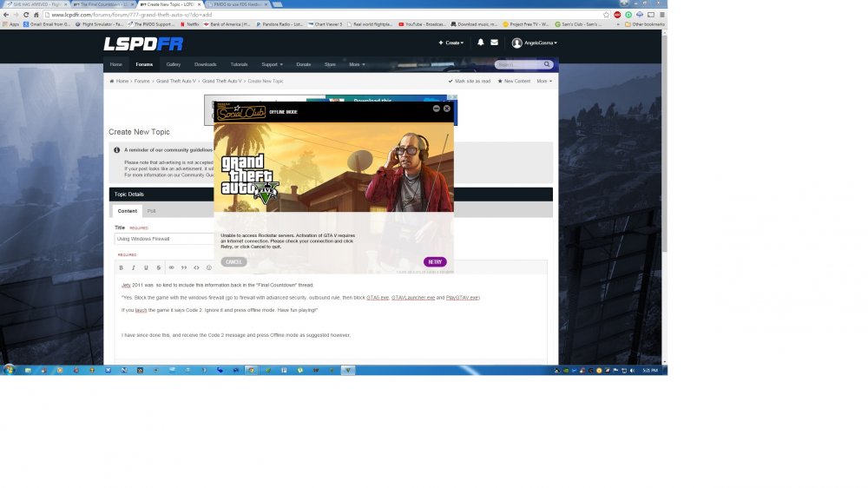Insert a code block with the code icon
The width and height of the screenshot is (868, 488).
click(x=196, y=267)
